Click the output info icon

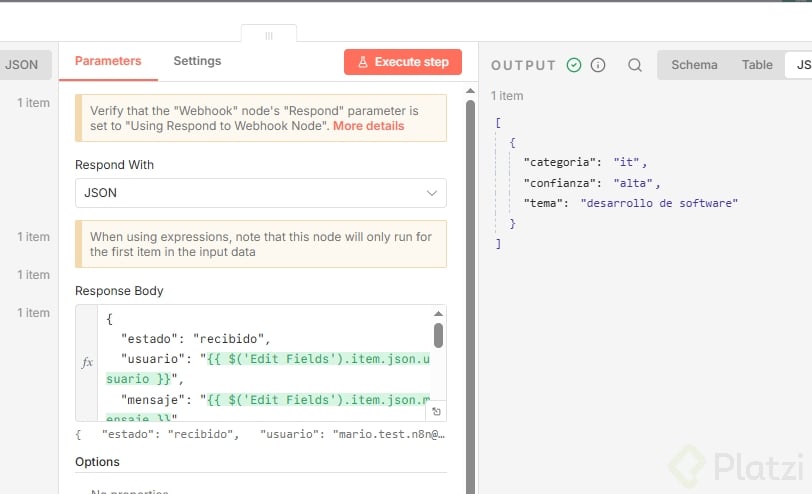tap(598, 65)
